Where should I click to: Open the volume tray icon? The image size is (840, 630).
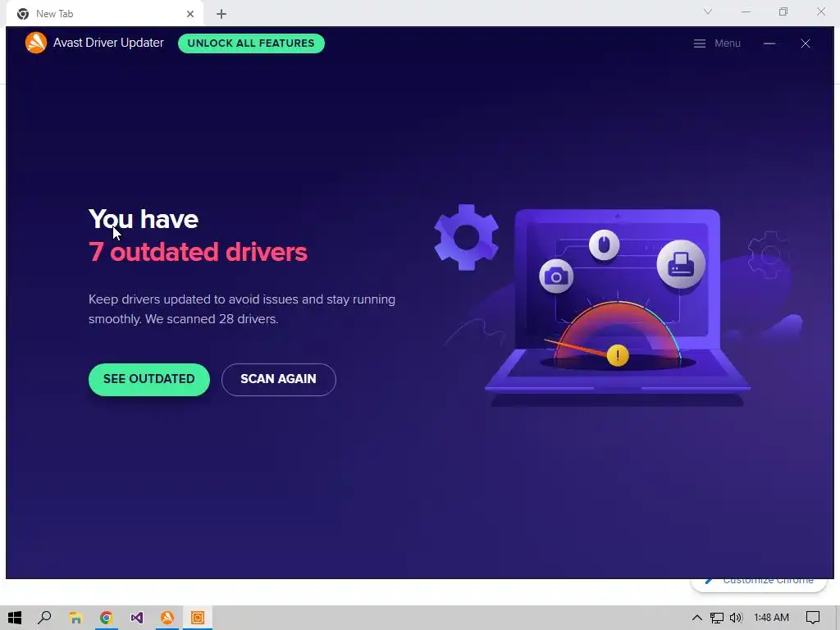click(x=736, y=618)
